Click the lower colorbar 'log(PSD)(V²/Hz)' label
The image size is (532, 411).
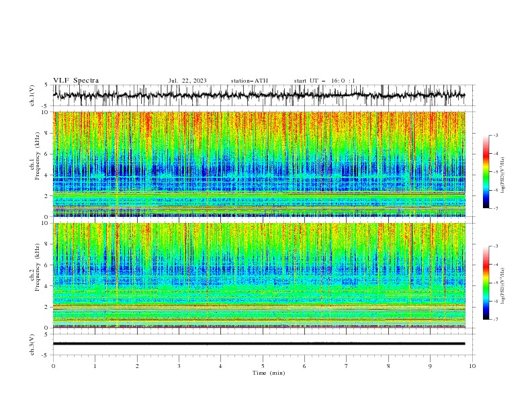502,285
